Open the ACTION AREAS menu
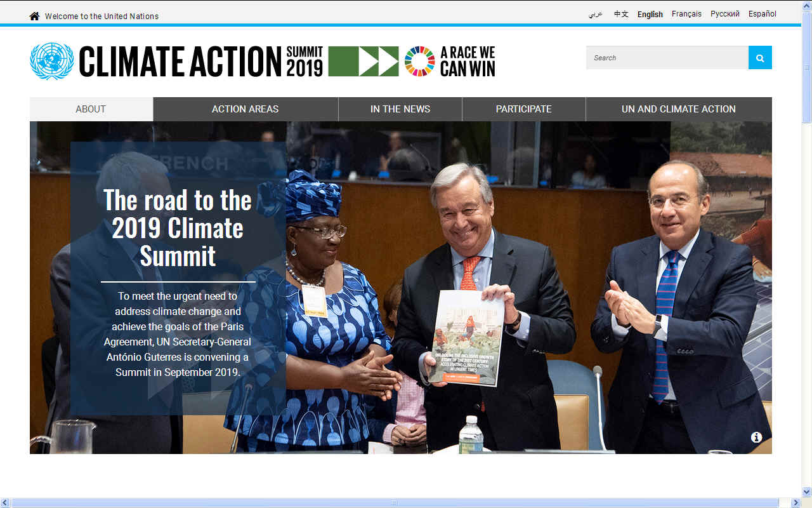The image size is (812, 508). [x=246, y=109]
